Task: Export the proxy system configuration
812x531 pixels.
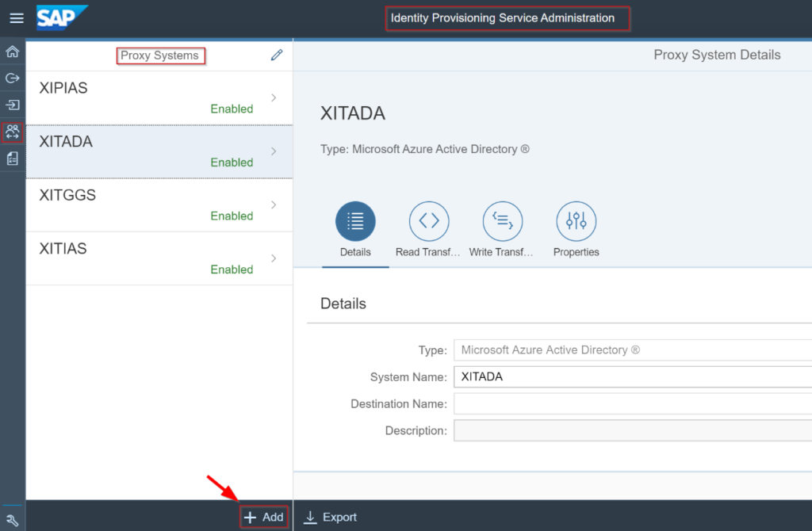Action: (x=331, y=517)
